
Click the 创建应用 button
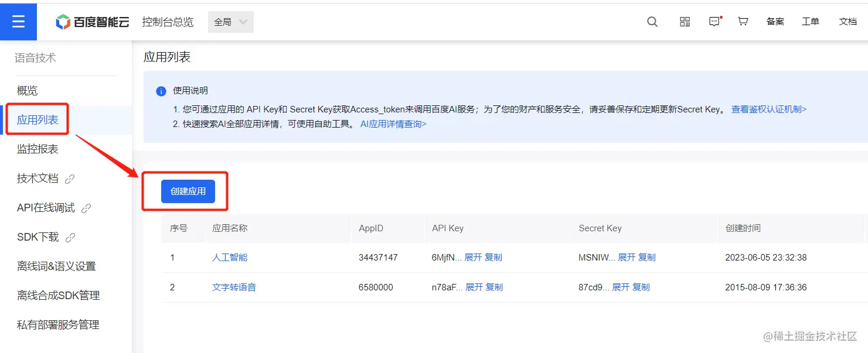tap(188, 191)
